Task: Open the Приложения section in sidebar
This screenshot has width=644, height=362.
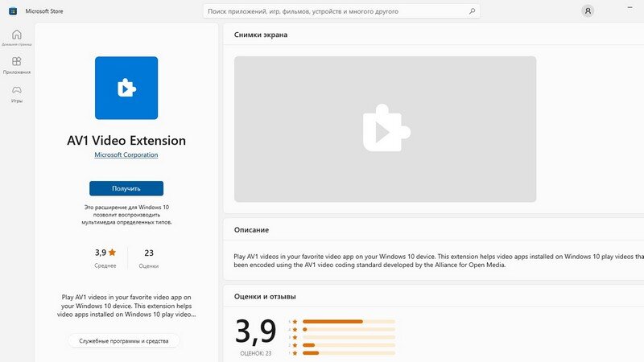Action: tap(16, 65)
